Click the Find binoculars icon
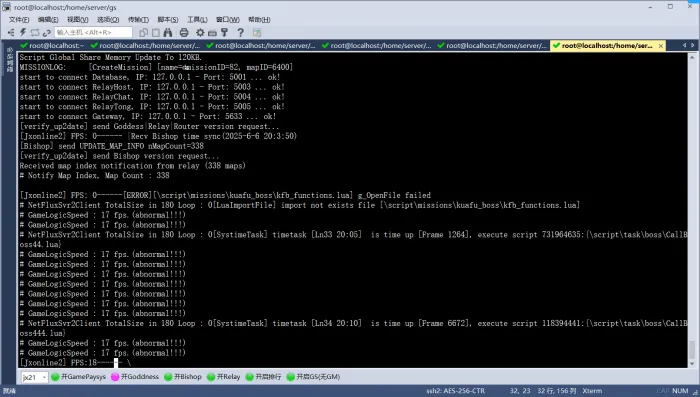The width and height of the screenshot is (700, 397). click(168, 33)
